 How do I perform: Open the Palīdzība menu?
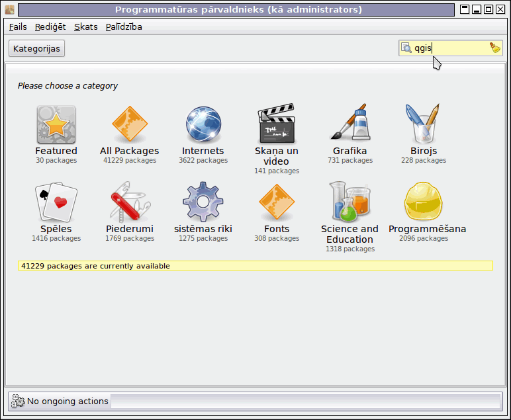coord(124,26)
